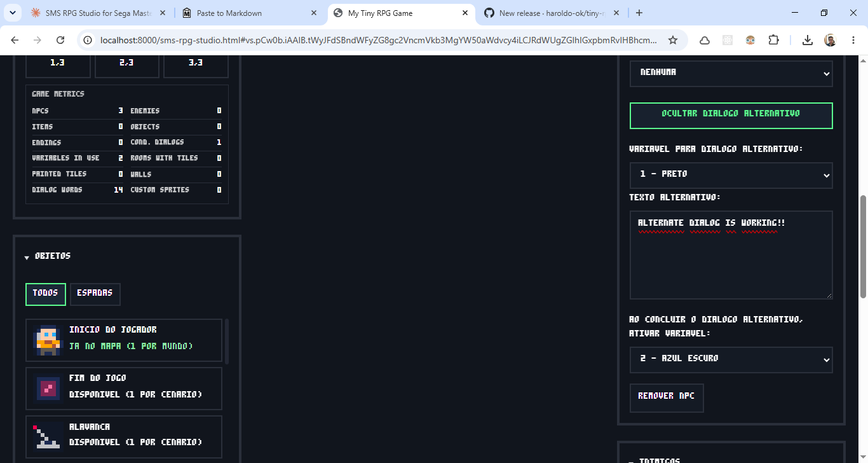
Task: Open the Chrome three-dot menu
Action: 853,40
